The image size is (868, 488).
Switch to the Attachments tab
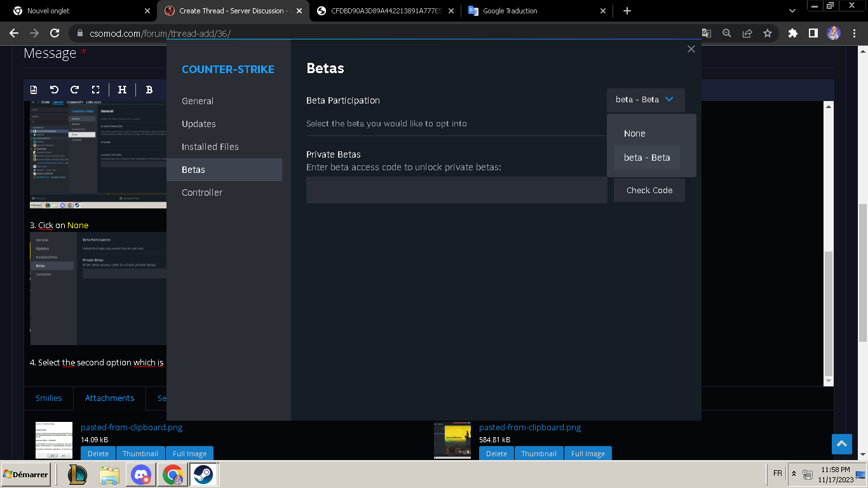click(109, 398)
